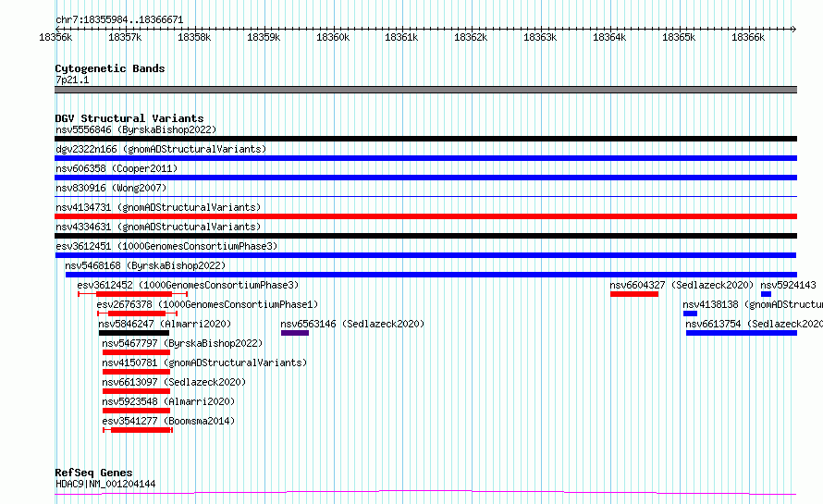
Task: Click the black bar of nsv5556846
Action: [x=425, y=139]
